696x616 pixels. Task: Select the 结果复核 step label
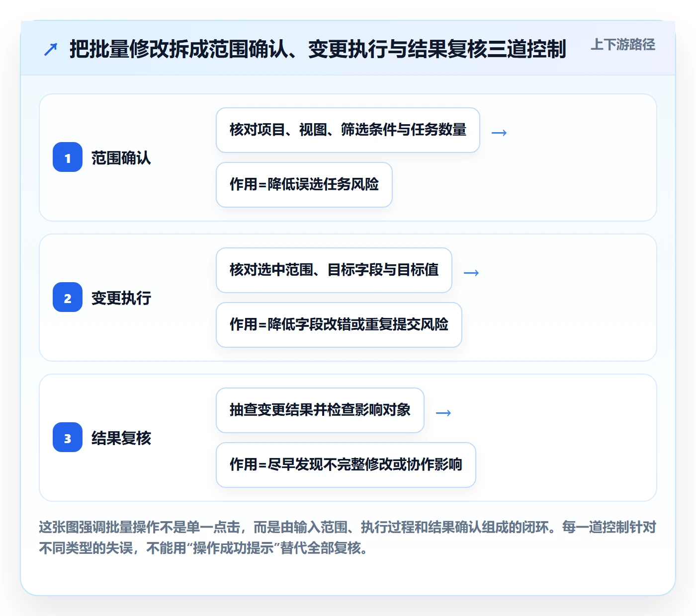click(121, 438)
